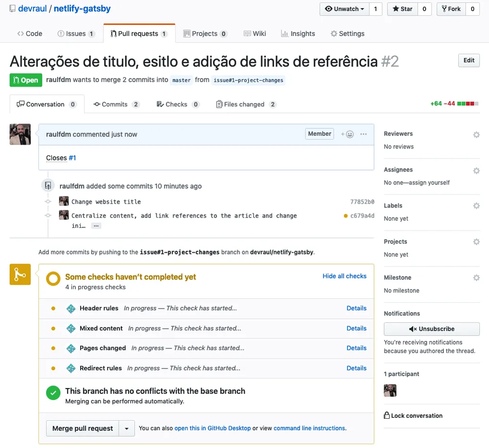Click the diffstat colored bar
This screenshot has height=448, width=489.
pyautogui.click(x=468, y=104)
